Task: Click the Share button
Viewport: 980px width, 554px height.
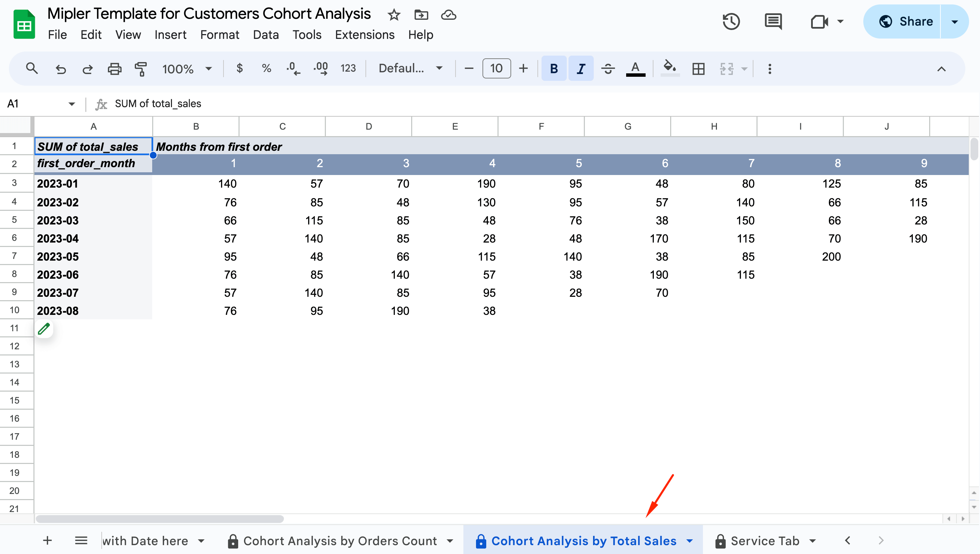Action: (906, 21)
